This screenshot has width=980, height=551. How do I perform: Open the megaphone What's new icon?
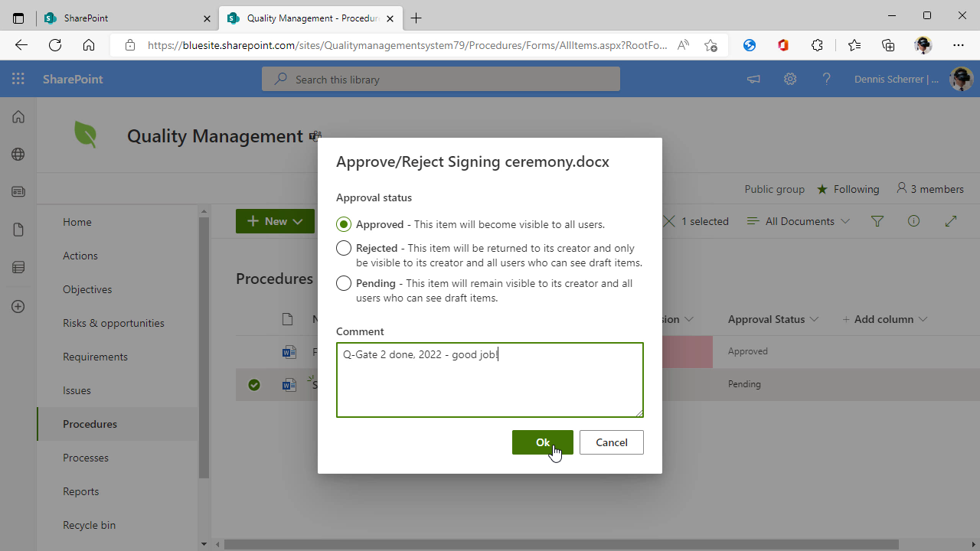click(x=753, y=79)
